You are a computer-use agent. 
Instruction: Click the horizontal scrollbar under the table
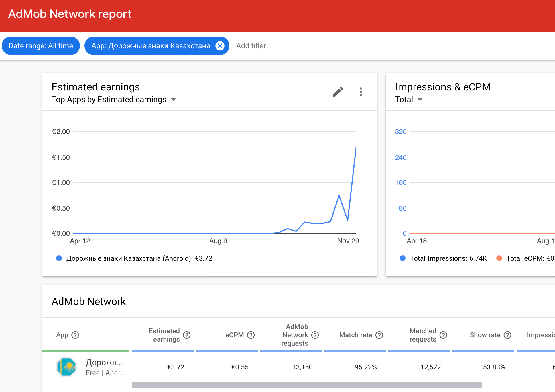307,385
